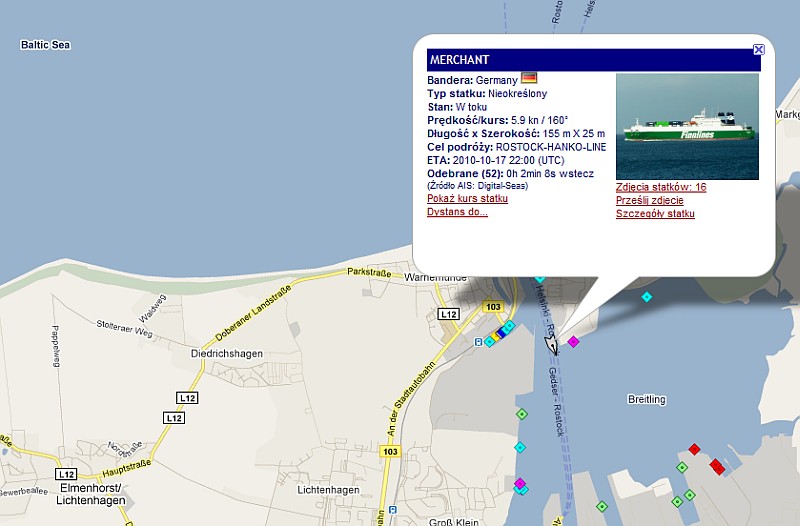Open the 'Szczegóły statku' details link
The width and height of the screenshot is (800, 526).
[655, 213]
